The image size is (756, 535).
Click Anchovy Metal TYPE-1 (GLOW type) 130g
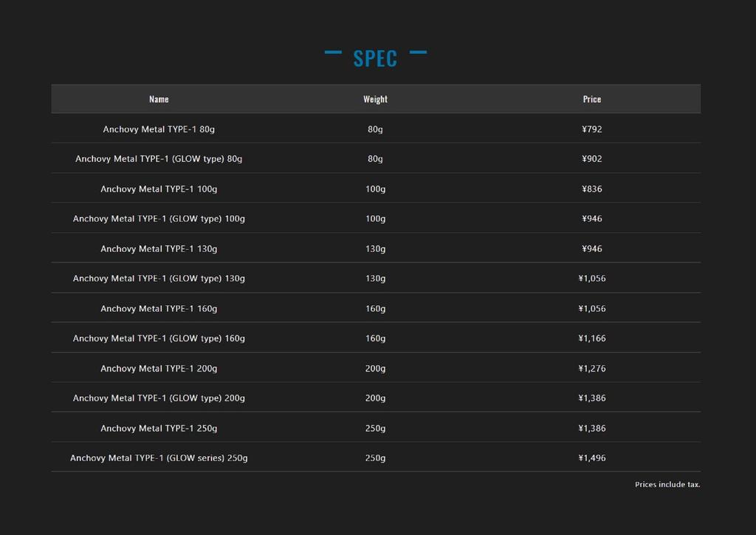point(159,279)
